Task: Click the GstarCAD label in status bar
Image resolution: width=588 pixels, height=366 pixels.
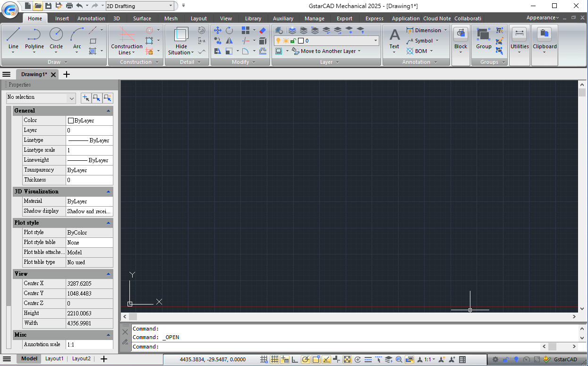Action: [565, 359]
